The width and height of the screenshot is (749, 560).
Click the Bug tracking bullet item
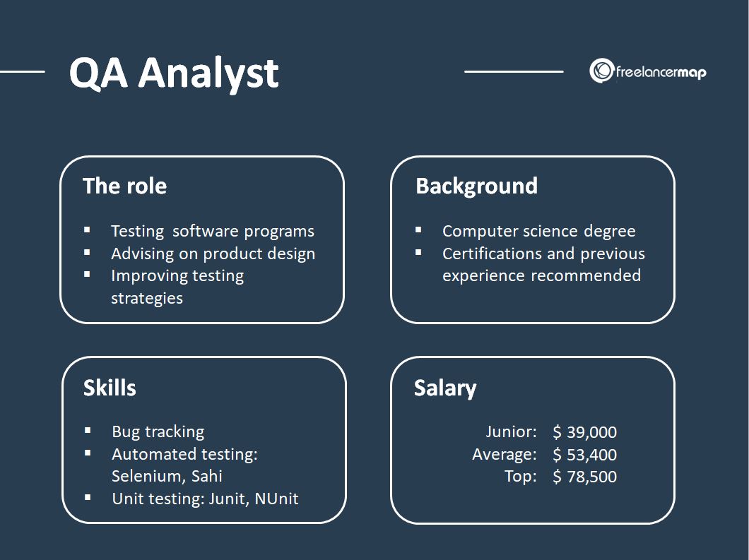(x=158, y=431)
